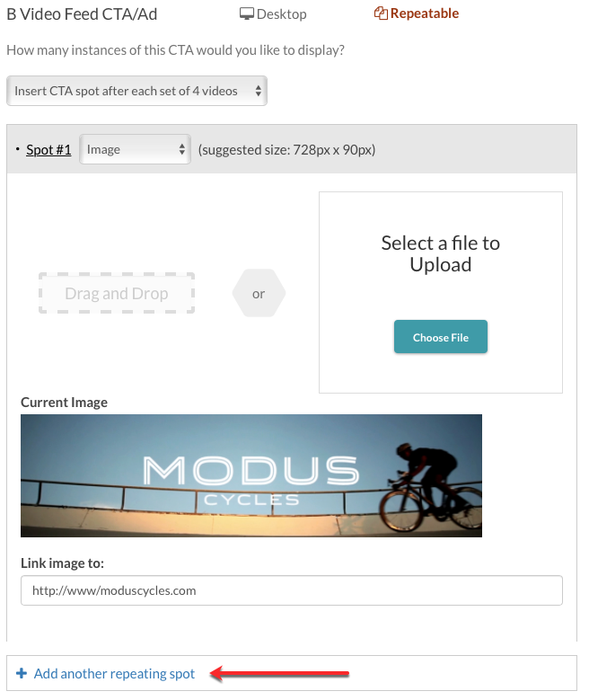The height and width of the screenshot is (700, 589).
Task: Click the Desktop label
Action: 282,14
